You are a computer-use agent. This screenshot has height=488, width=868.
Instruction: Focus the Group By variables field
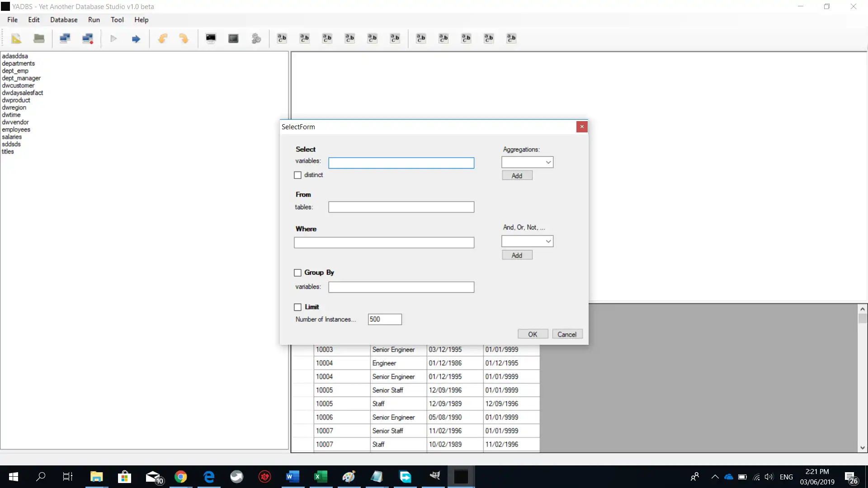(401, 287)
